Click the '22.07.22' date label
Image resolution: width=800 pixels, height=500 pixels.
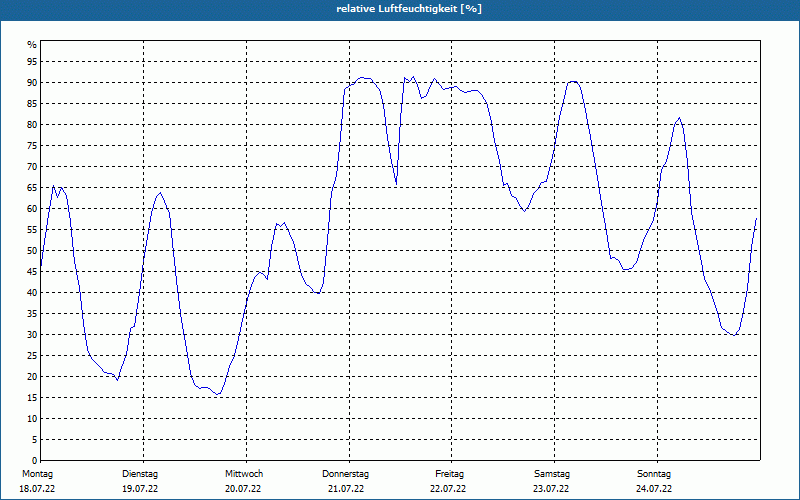tap(448, 489)
